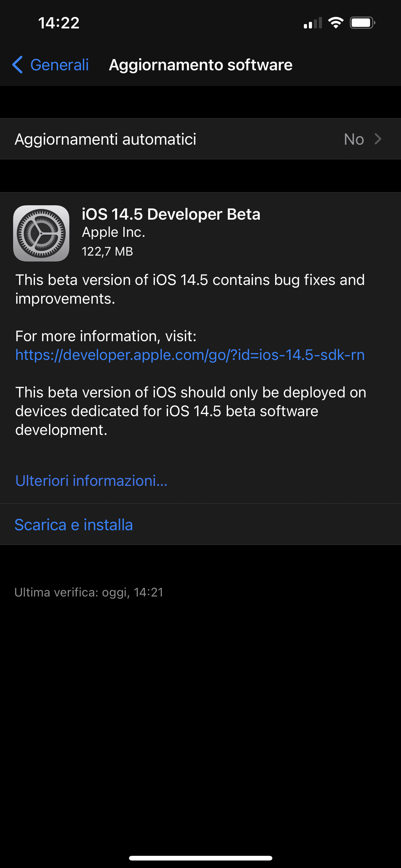Expand the chevron next to No
The width and height of the screenshot is (401, 868).
(x=378, y=139)
